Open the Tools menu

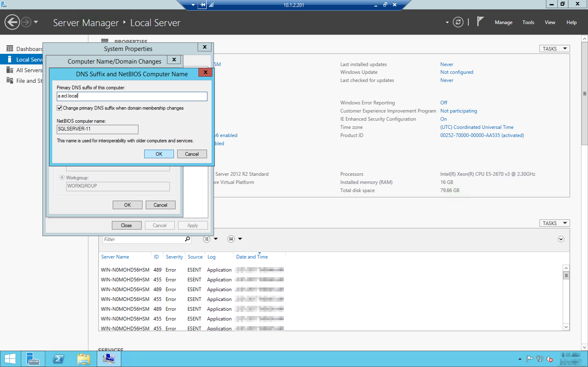[528, 22]
